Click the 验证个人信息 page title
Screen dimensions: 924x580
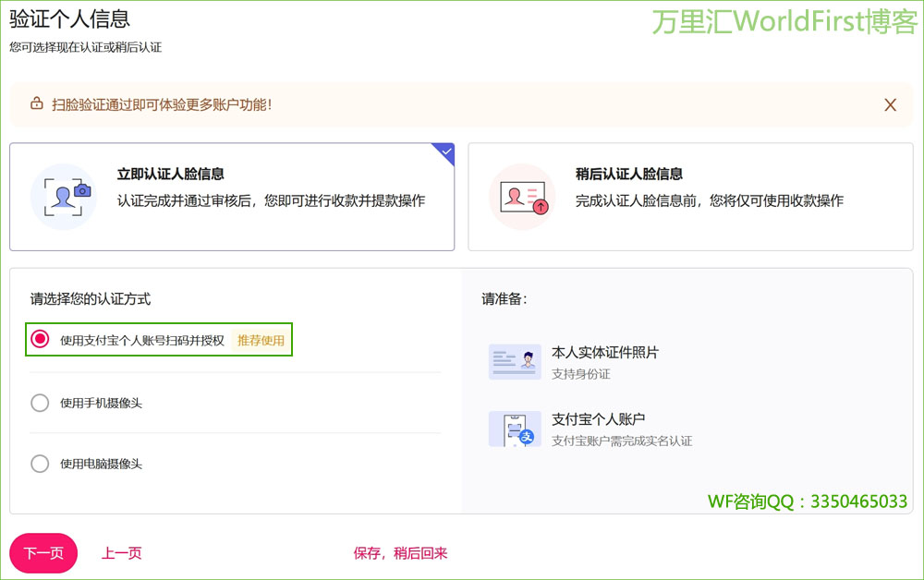point(69,18)
